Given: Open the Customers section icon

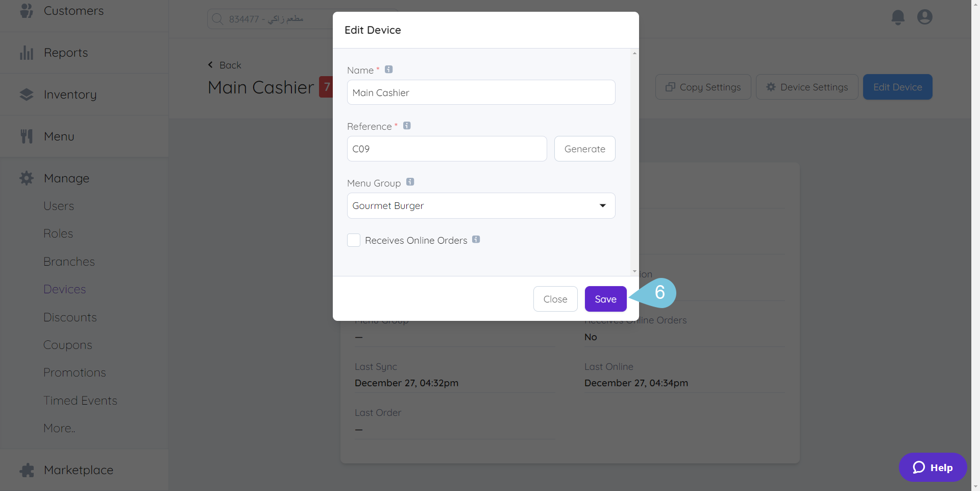Looking at the screenshot, I should (26, 10).
